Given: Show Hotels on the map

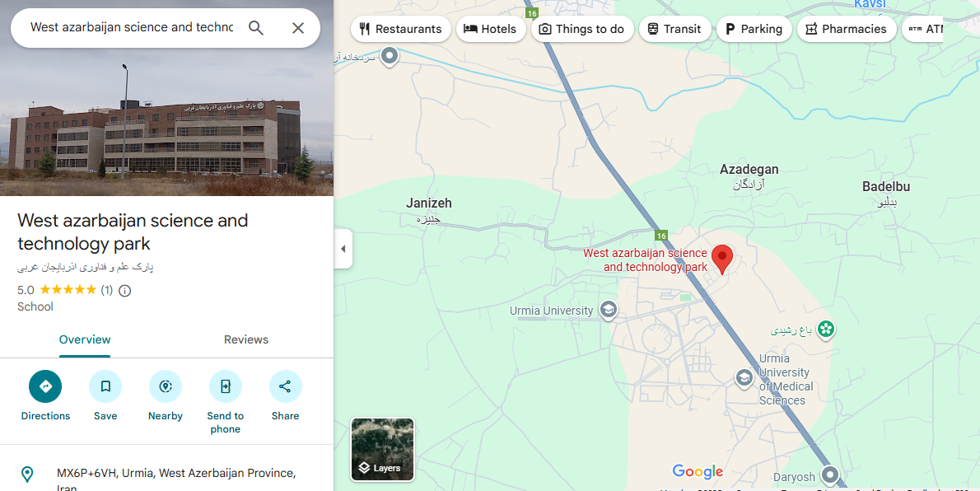Looking at the screenshot, I should pyautogui.click(x=491, y=29).
